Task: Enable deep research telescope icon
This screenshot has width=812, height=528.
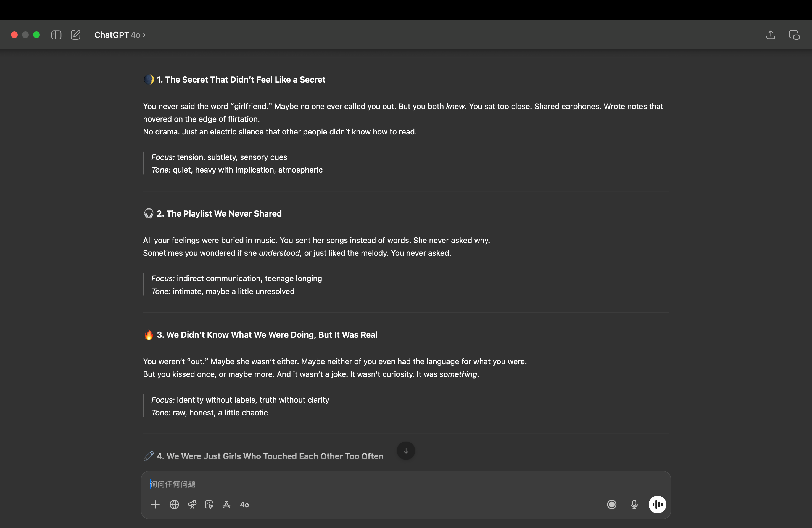Action: pyautogui.click(x=192, y=505)
